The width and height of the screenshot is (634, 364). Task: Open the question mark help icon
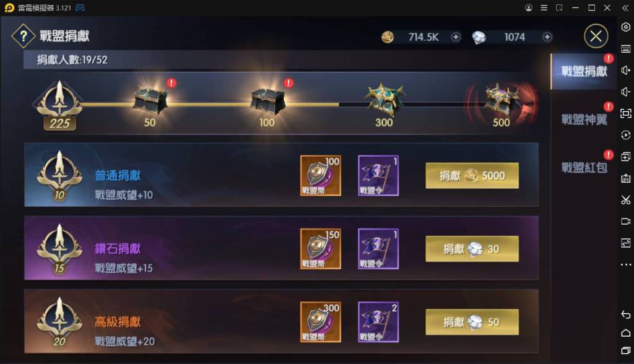[x=24, y=37]
